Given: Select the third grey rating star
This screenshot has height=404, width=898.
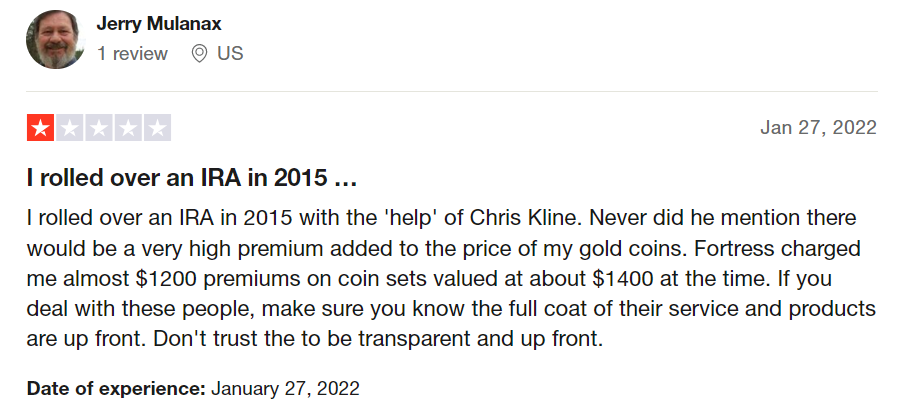Looking at the screenshot, I should point(99,128).
